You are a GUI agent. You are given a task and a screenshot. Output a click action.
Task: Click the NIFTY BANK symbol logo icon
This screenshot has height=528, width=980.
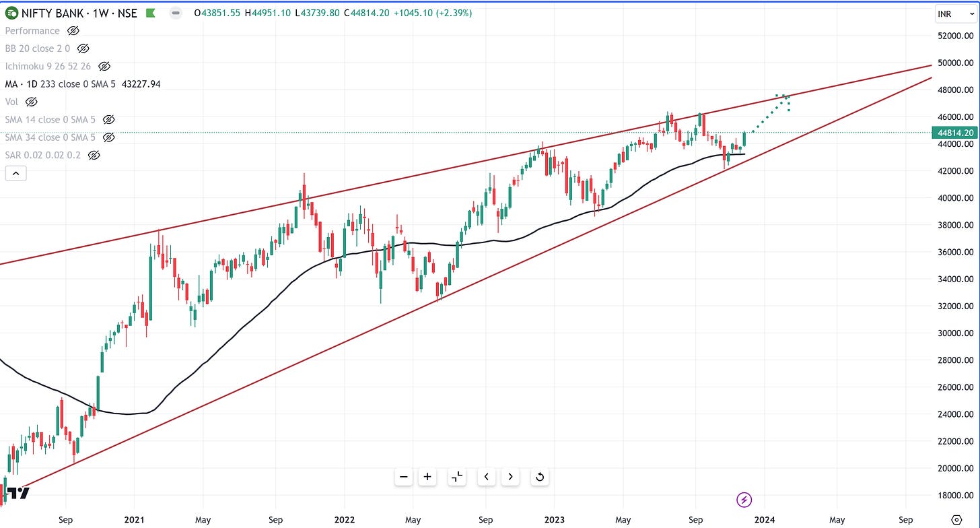12,13
